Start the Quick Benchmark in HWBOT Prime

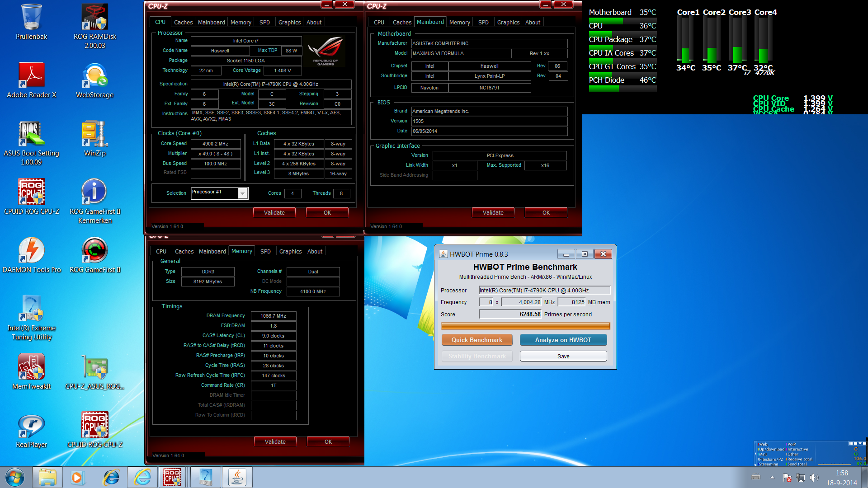[477, 340]
